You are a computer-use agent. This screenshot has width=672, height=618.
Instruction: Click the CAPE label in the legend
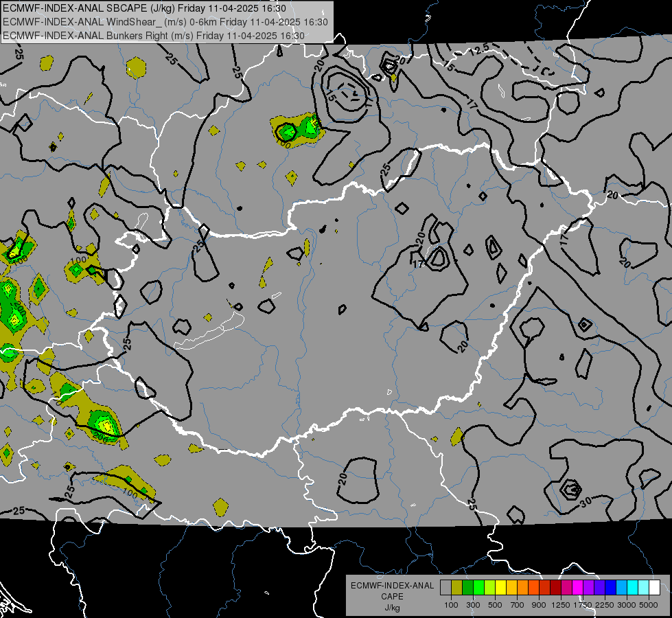pos(392,597)
